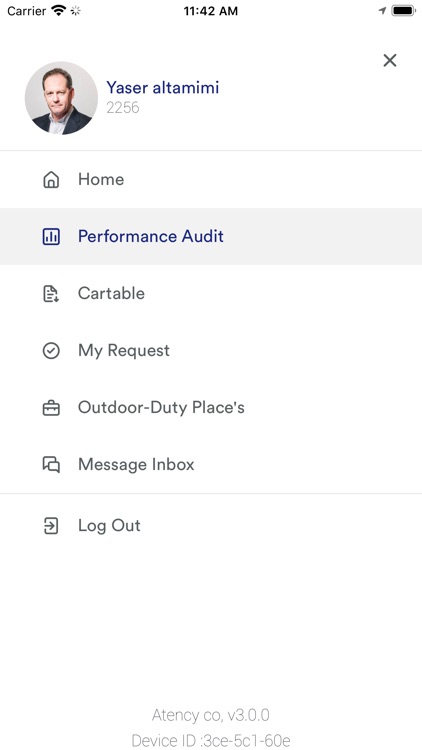Tap the Wi-Fi status bar icon
The width and height of the screenshot is (422, 750).
[58, 11]
